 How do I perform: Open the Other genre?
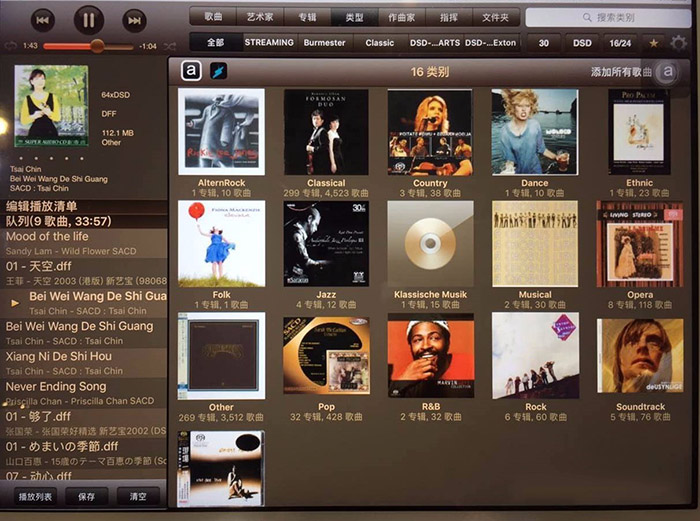click(221, 367)
